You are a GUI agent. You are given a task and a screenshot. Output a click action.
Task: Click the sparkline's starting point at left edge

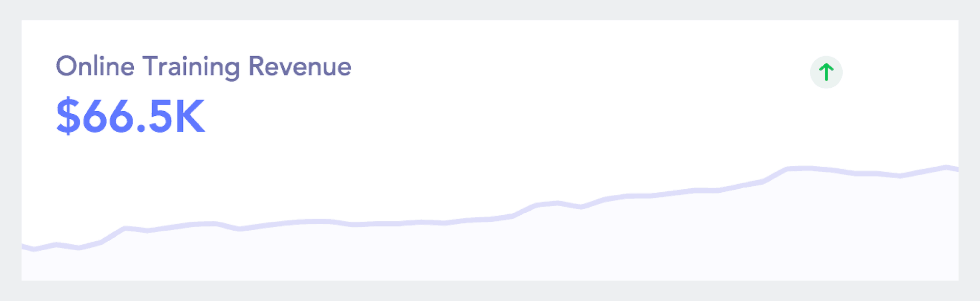pyautogui.click(x=23, y=246)
